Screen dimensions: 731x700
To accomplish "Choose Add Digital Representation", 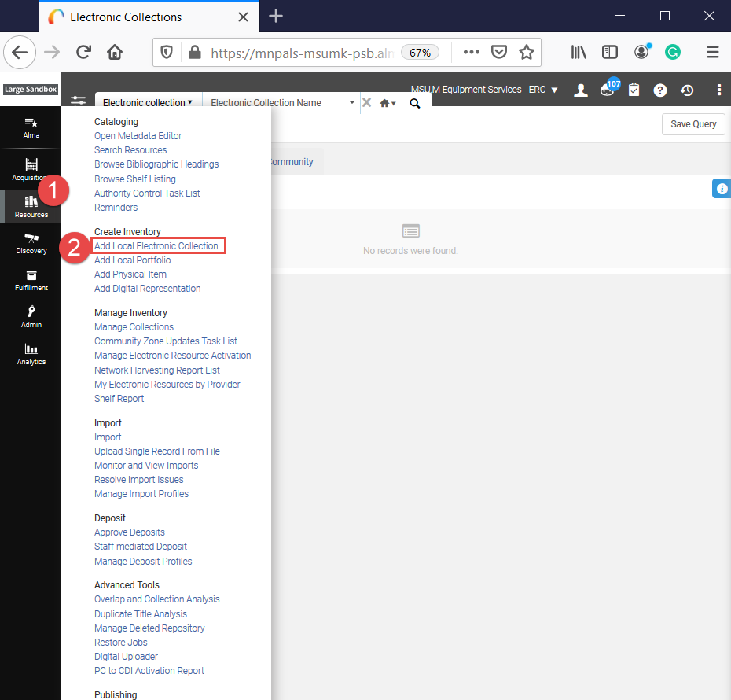I will [147, 288].
